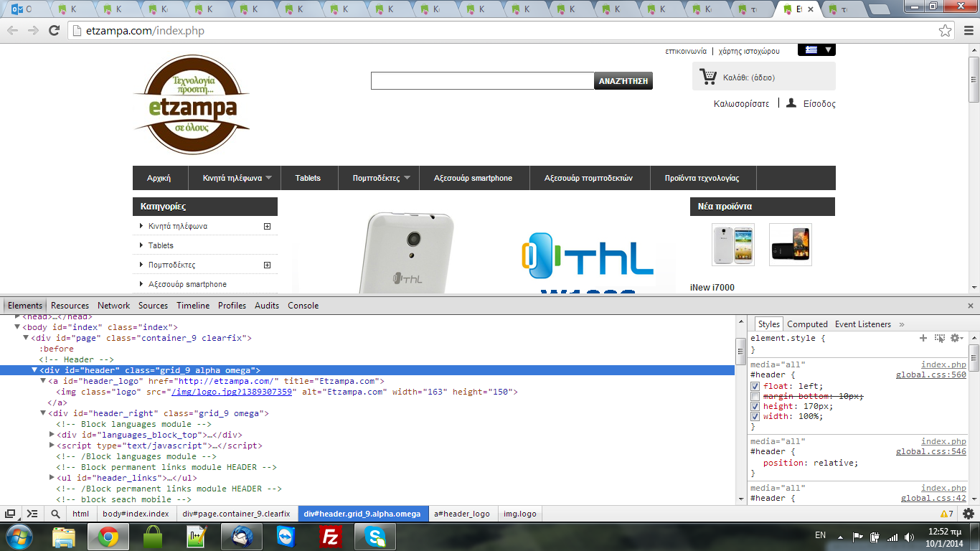Switch to the Resources panel
The image size is (980, 551).
point(70,306)
